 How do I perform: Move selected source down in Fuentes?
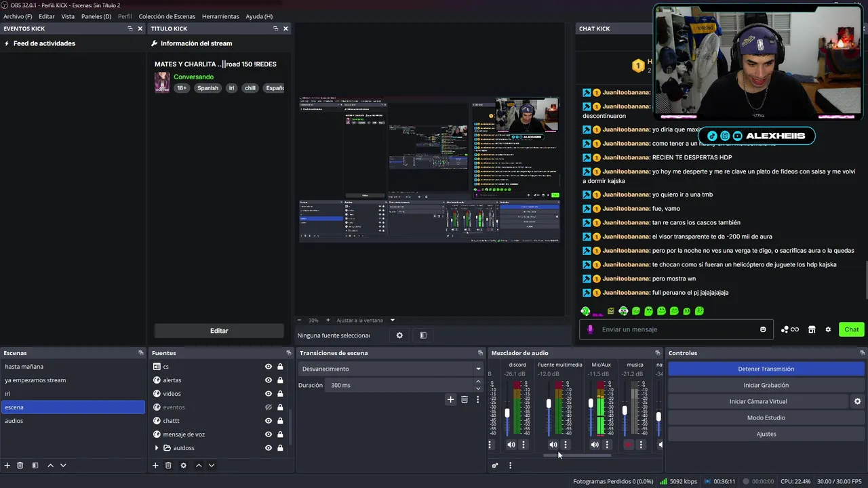coord(212,466)
